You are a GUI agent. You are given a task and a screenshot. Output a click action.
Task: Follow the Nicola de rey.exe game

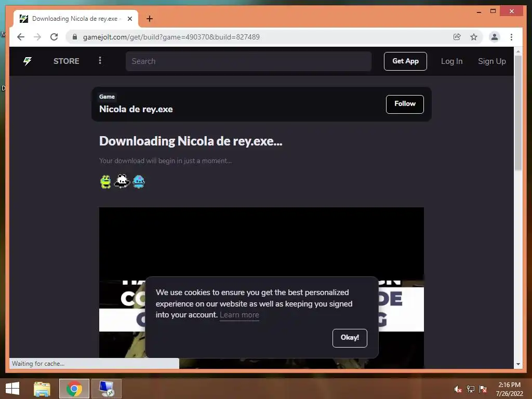tap(405, 104)
